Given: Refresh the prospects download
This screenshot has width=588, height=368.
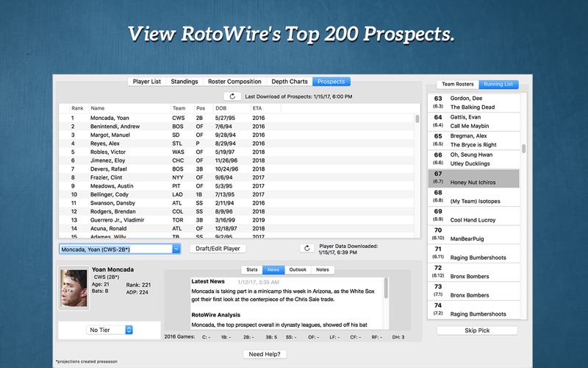Looking at the screenshot, I should 232,96.
